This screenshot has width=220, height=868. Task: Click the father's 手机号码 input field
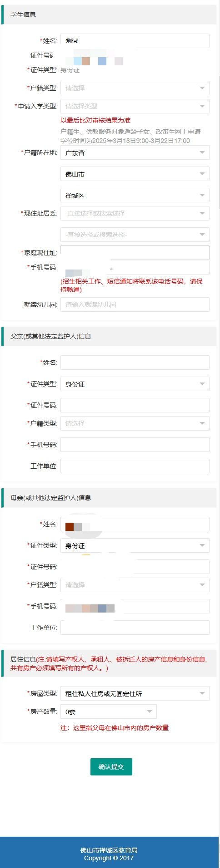point(135,445)
